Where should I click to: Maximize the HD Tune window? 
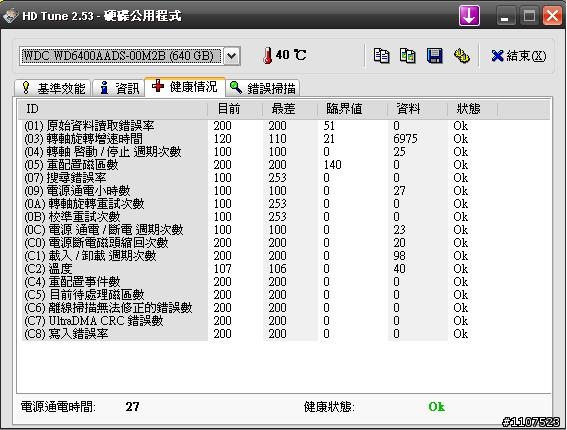529,16
